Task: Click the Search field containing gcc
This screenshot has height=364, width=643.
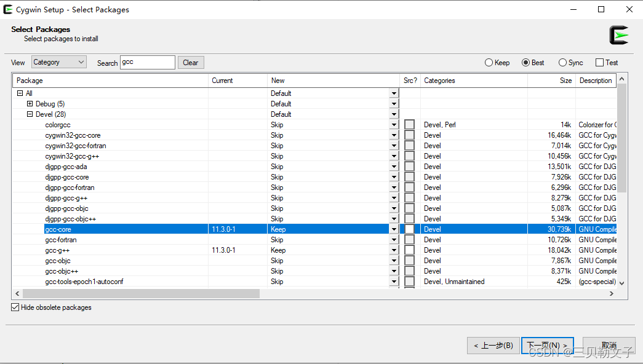Action: pos(148,62)
